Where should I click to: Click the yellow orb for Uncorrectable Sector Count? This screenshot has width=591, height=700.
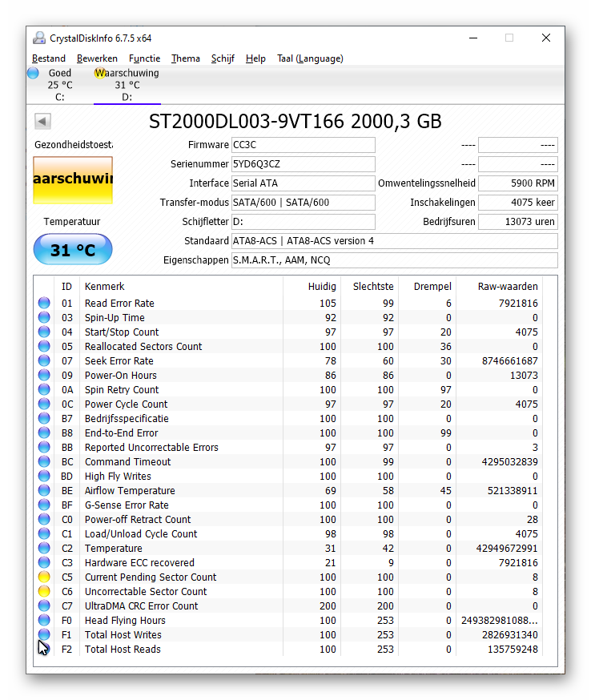(x=44, y=592)
